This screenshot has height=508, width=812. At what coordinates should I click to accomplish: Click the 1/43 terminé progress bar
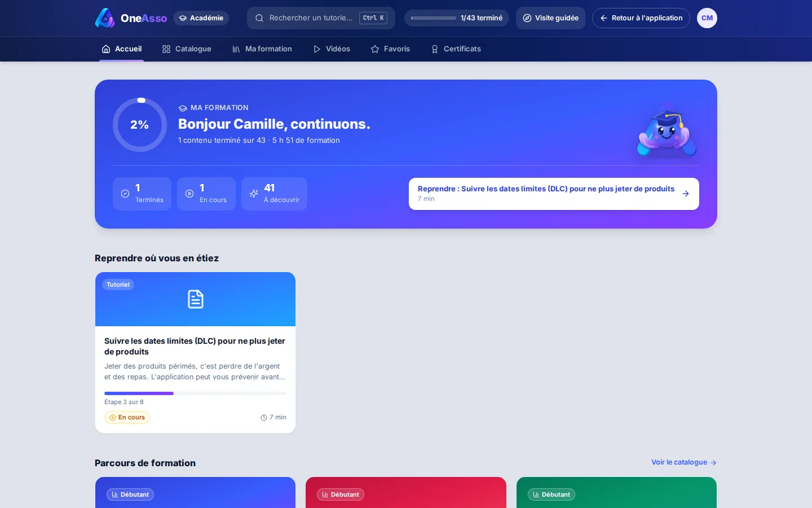(434, 18)
